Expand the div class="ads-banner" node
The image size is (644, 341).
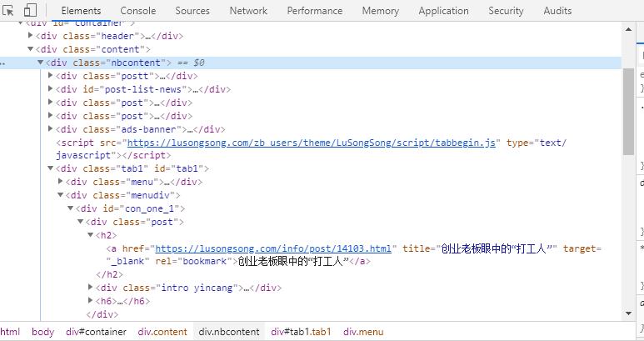coord(51,129)
